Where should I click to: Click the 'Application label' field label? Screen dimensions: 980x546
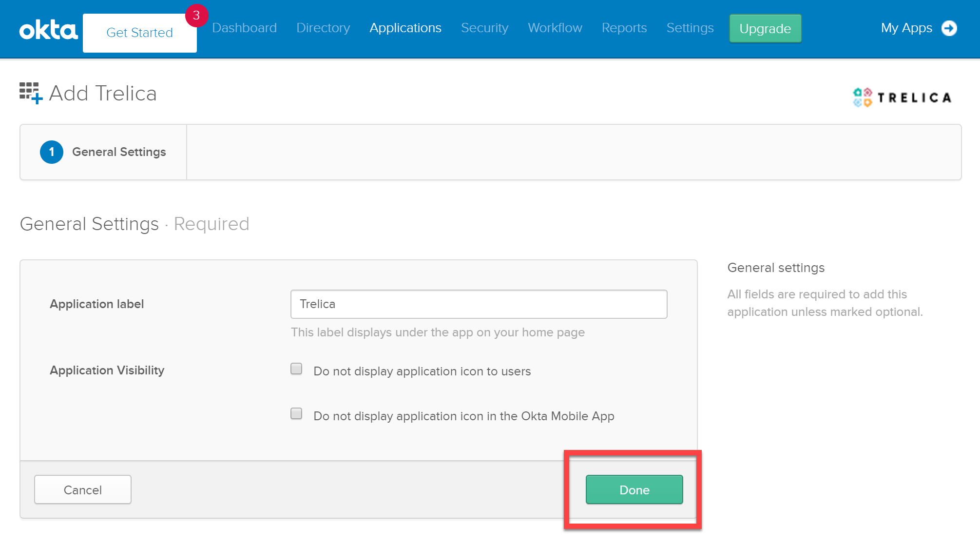(96, 304)
